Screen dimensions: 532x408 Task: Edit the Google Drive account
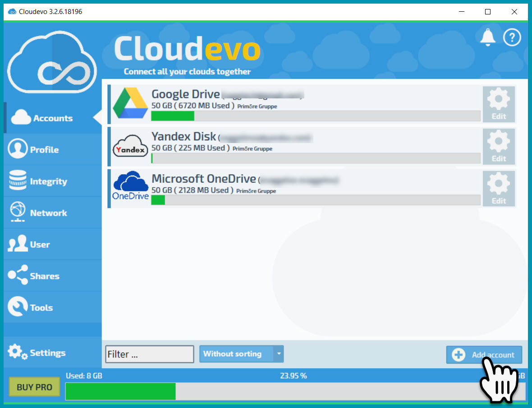499,104
